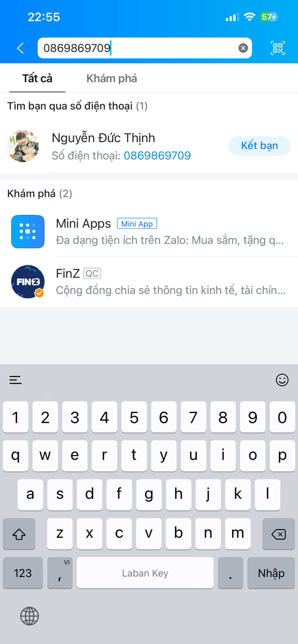
Task: Switch to the 123 number layout
Action: [23, 573]
